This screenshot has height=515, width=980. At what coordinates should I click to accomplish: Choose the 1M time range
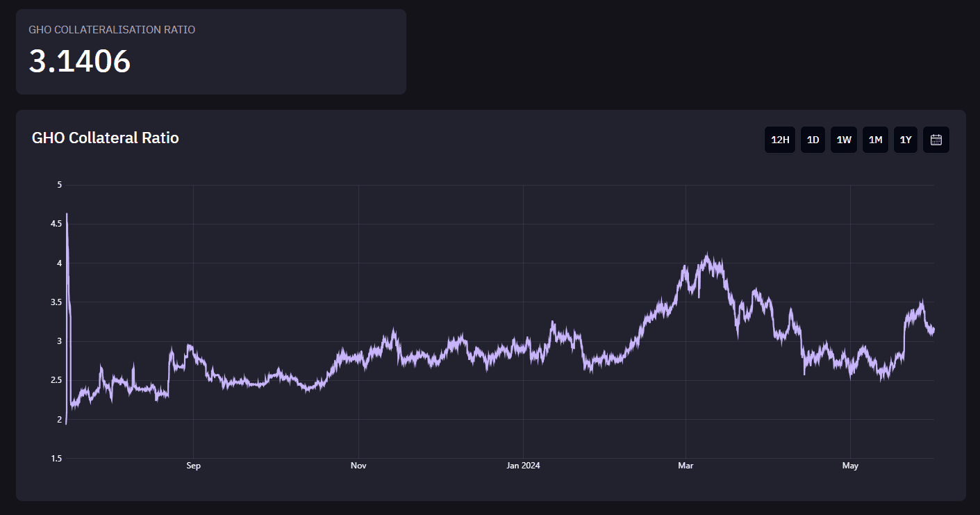[875, 140]
